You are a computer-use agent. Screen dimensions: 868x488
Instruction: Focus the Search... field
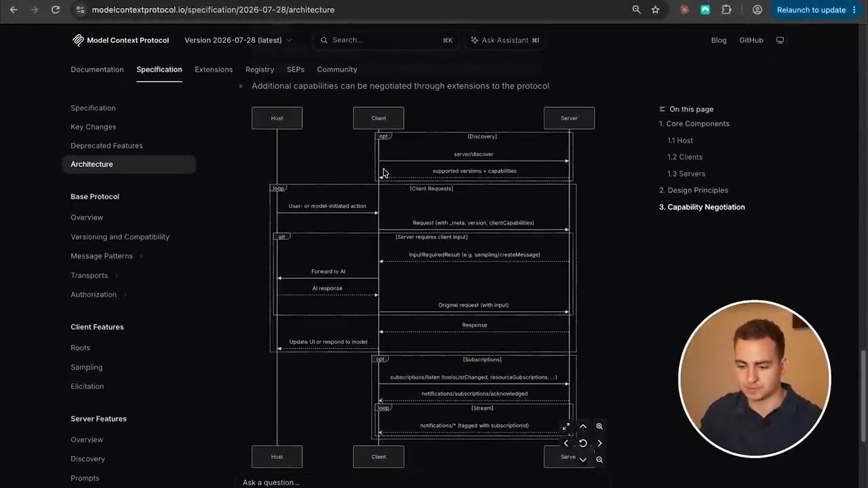click(x=386, y=40)
